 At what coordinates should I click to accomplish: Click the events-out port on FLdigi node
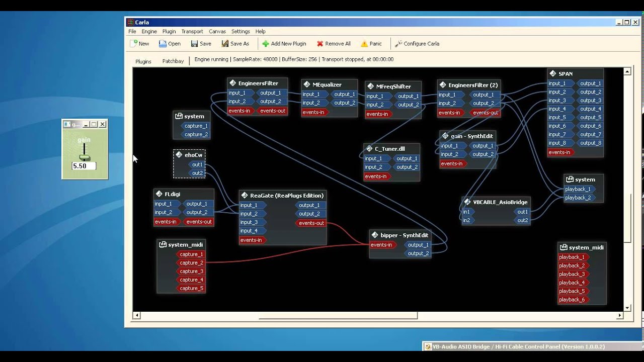click(x=198, y=222)
